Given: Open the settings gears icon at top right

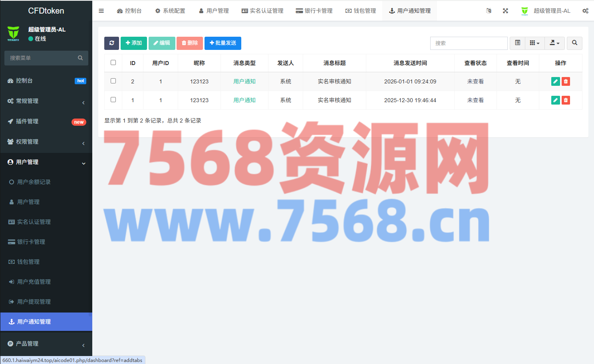Looking at the screenshot, I should 585,11.
